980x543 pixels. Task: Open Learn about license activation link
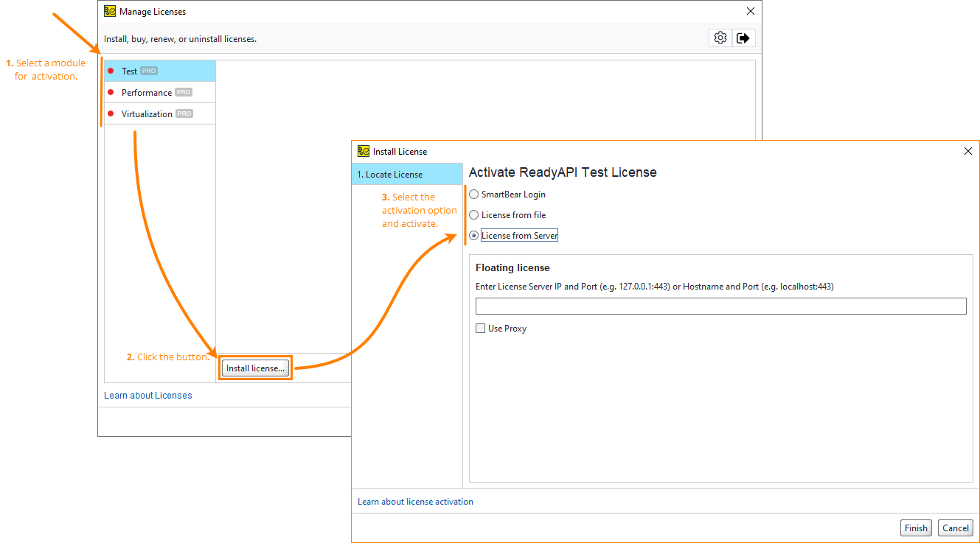point(416,502)
